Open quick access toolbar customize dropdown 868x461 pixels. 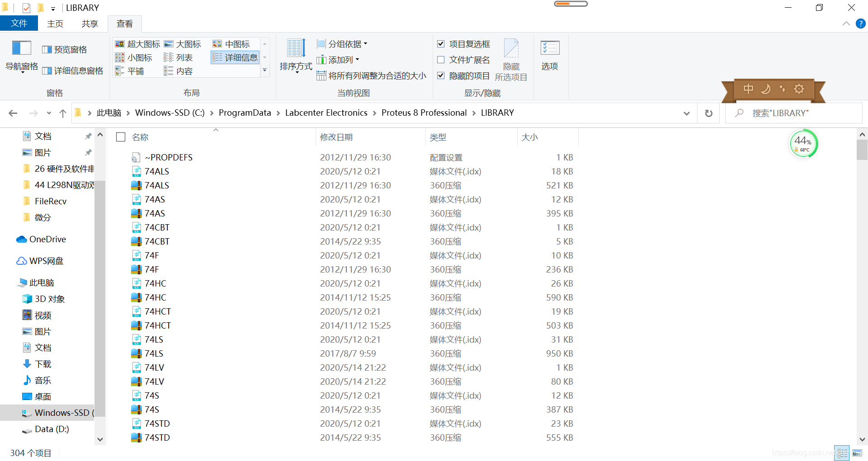[53, 8]
